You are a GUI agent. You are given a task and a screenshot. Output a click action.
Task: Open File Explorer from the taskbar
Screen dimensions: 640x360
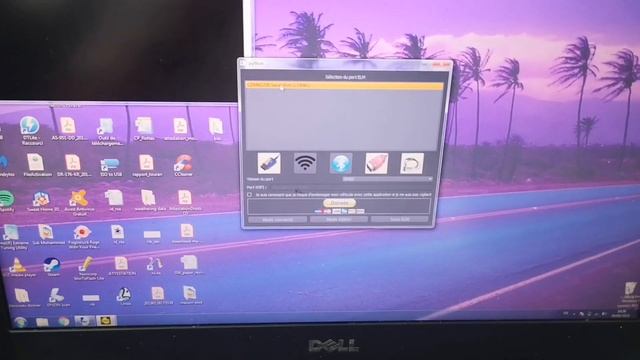point(42,322)
